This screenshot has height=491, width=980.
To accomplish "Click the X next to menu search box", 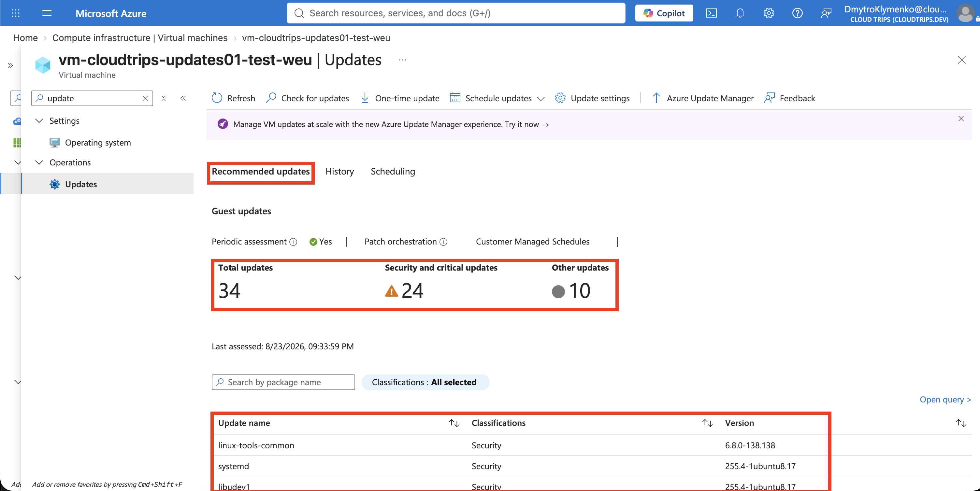I will point(164,98).
